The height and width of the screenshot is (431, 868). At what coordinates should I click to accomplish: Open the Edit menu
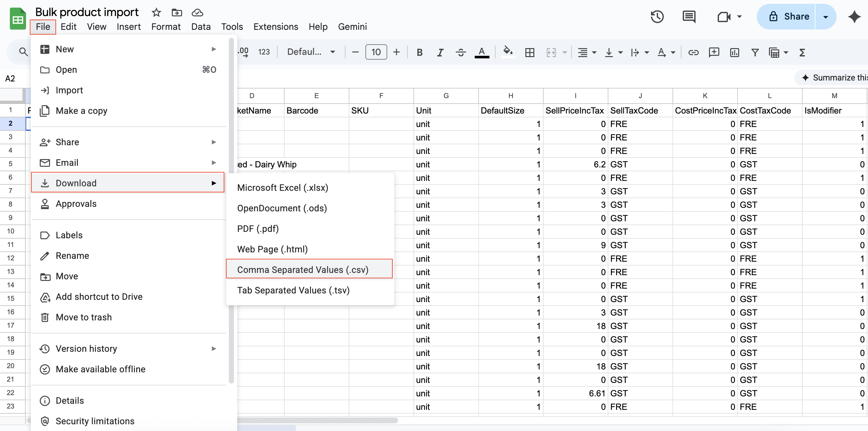pos(68,27)
